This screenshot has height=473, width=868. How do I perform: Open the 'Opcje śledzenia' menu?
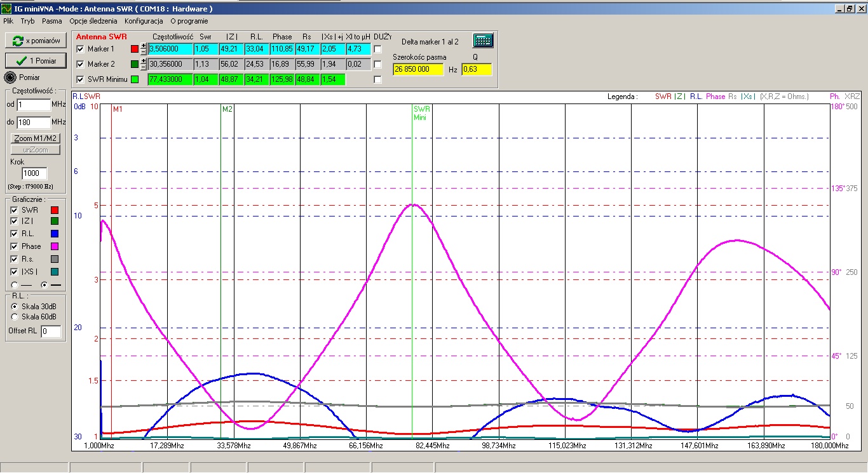coord(93,21)
